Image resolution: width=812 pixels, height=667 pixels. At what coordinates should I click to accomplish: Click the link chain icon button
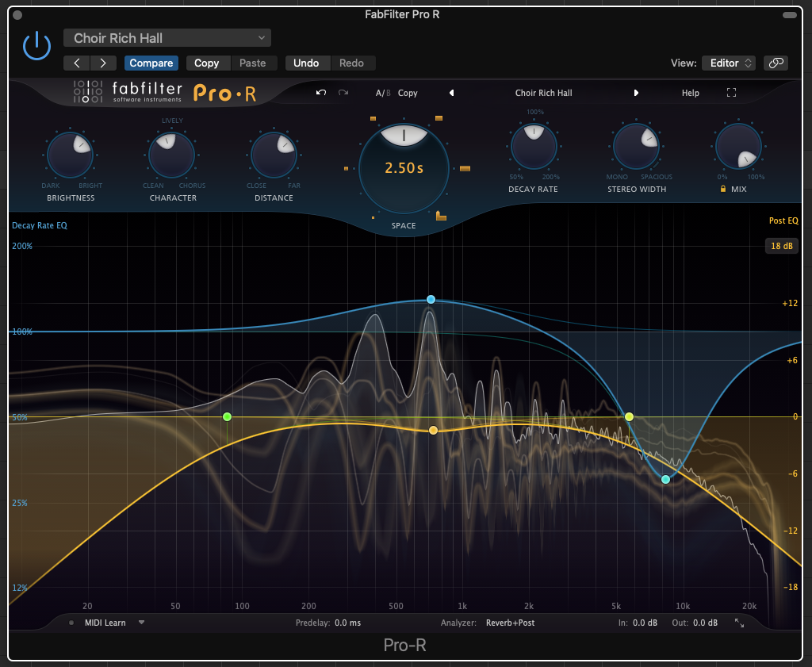[x=776, y=63]
